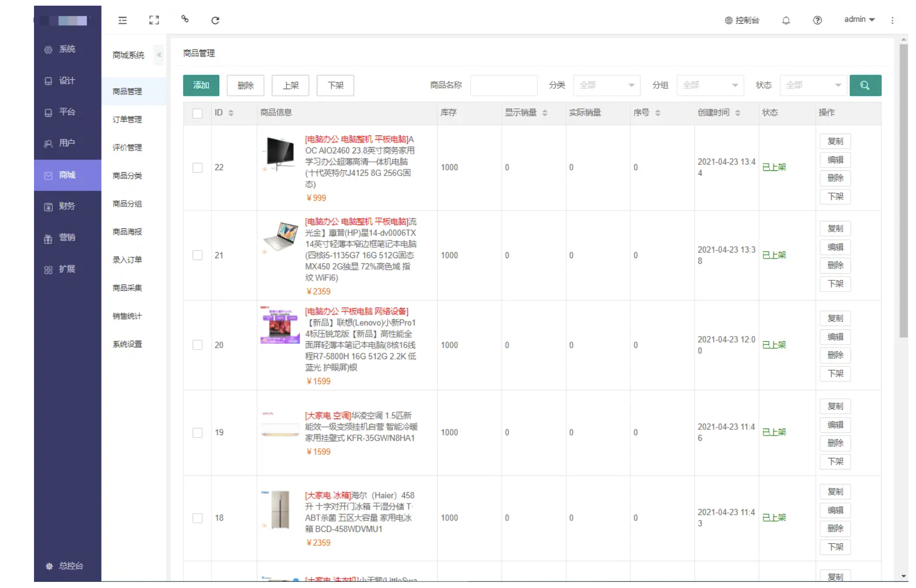The width and height of the screenshot is (916, 588).
Task: Click 下架 for product ID 19
Action: [835, 462]
